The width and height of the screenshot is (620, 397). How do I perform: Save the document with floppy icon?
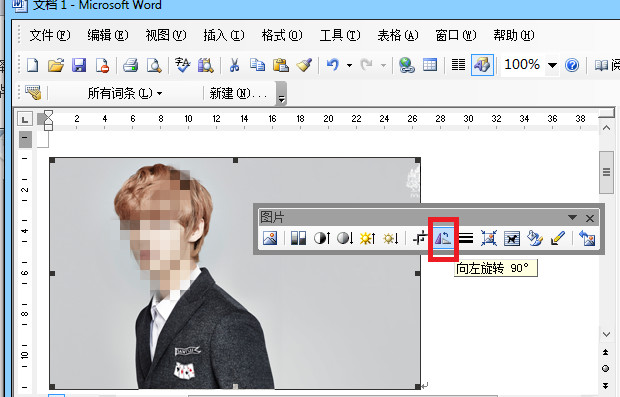tap(79, 64)
